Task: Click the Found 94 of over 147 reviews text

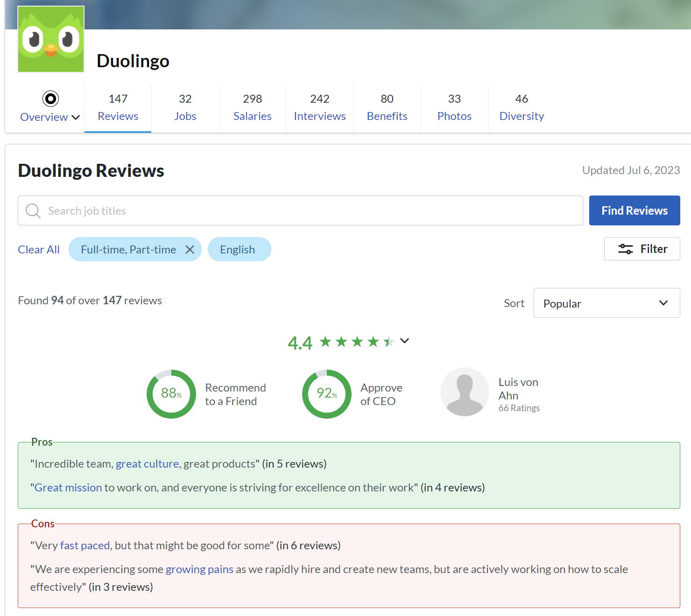Action: point(90,301)
